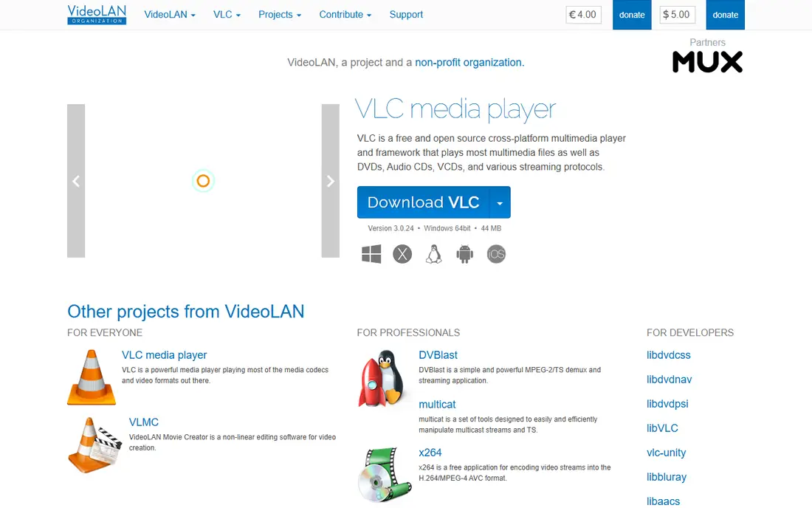The width and height of the screenshot is (812, 508).
Task: Open the non-profit organization link
Action: pos(469,62)
